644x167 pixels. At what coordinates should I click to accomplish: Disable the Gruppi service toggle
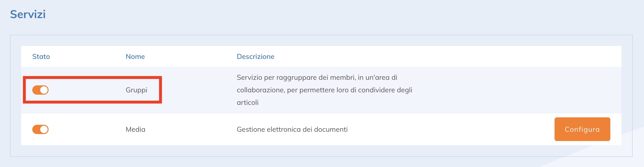[40, 90]
